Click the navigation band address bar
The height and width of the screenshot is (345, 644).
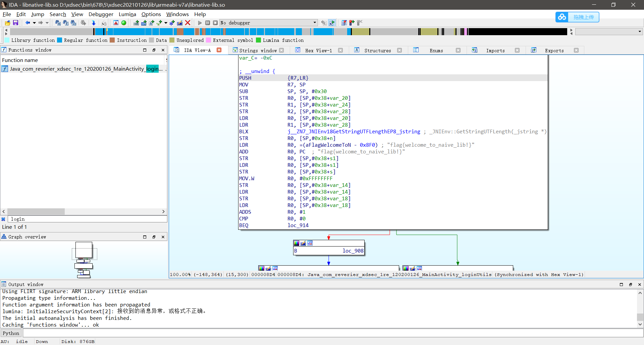click(x=288, y=31)
